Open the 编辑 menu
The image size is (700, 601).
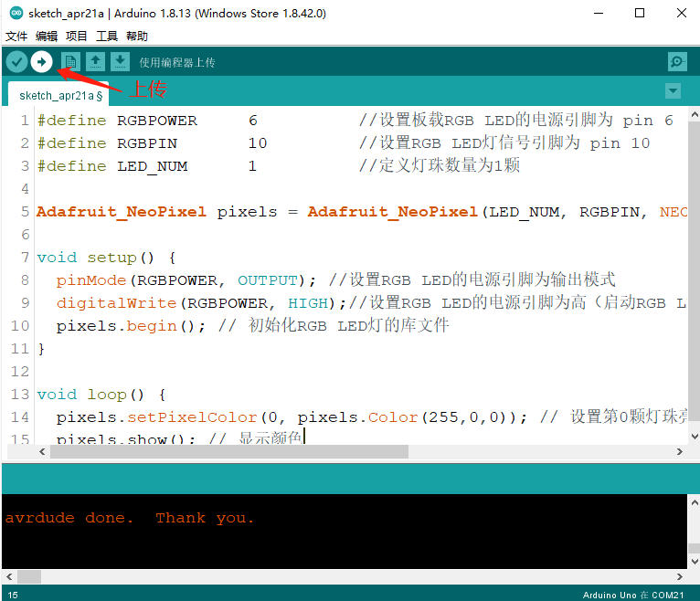(x=47, y=37)
